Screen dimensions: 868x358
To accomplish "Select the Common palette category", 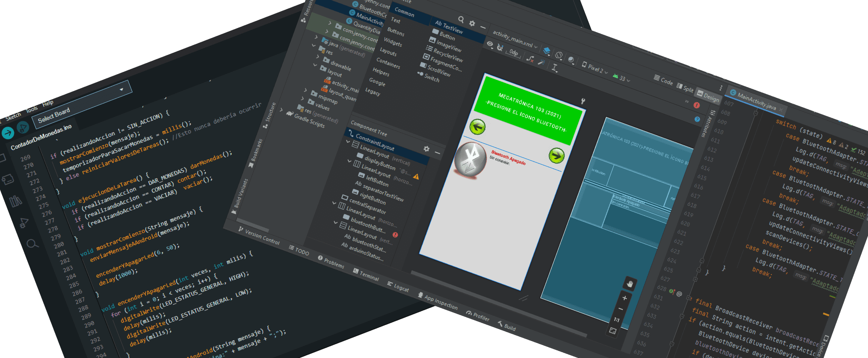I will (404, 12).
